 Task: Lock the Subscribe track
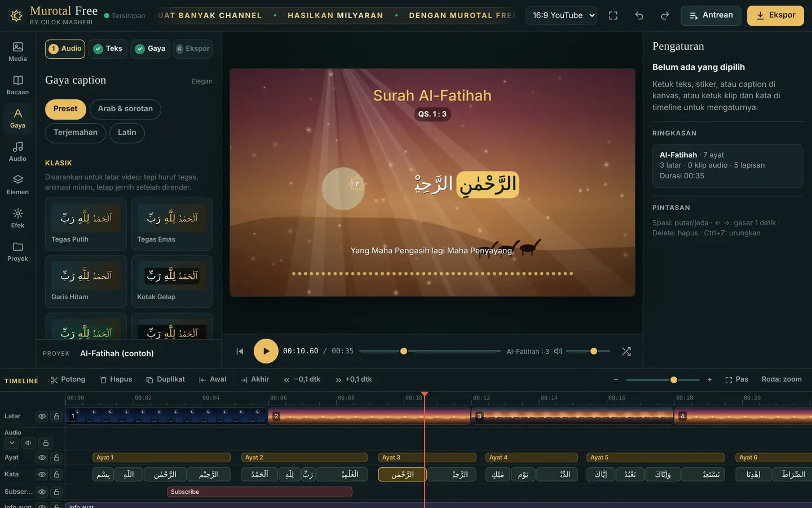click(x=56, y=492)
